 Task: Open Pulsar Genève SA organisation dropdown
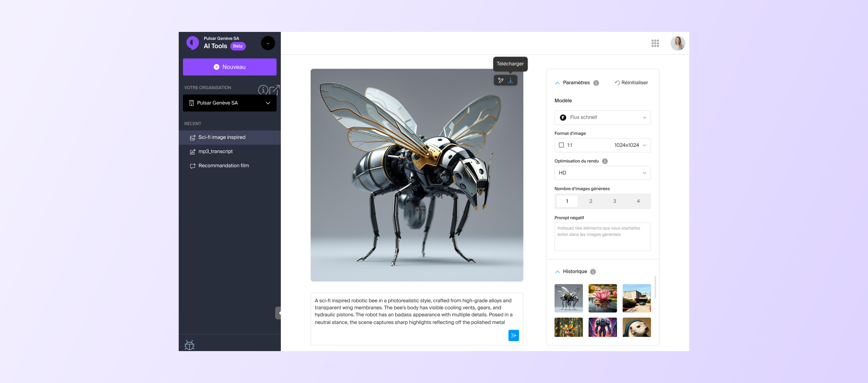click(230, 103)
